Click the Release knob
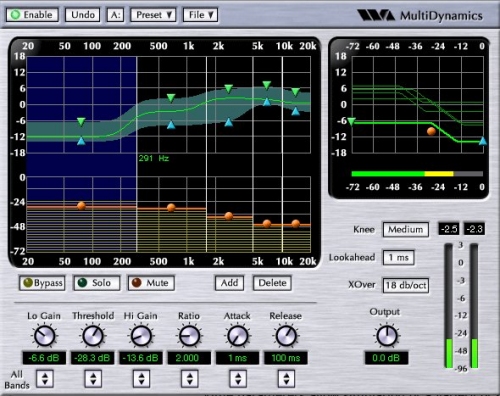Image resolution: width=500 pixels, height=396 pixels. click(x=286, y=336)
